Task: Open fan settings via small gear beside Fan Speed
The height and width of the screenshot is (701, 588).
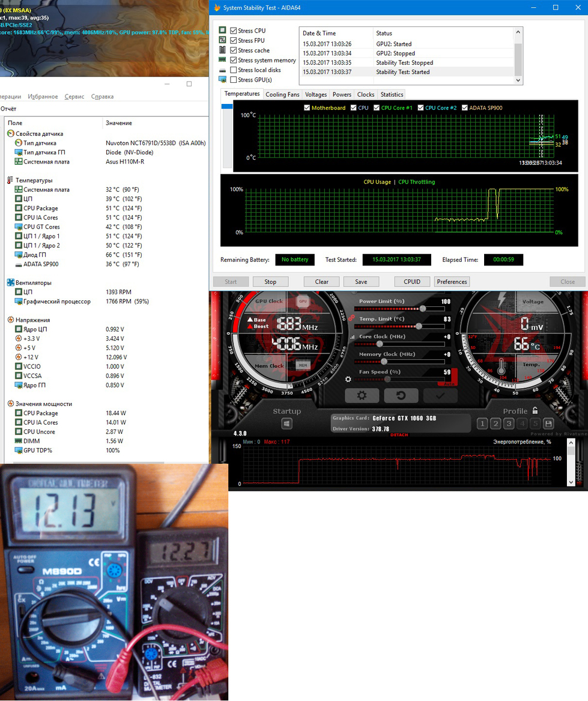Action: pos(348,379)
